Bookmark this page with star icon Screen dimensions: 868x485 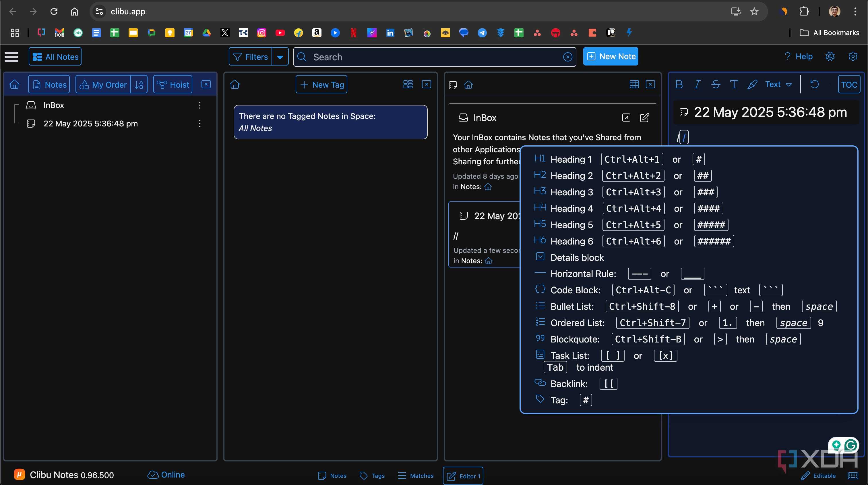click(754, 11)
